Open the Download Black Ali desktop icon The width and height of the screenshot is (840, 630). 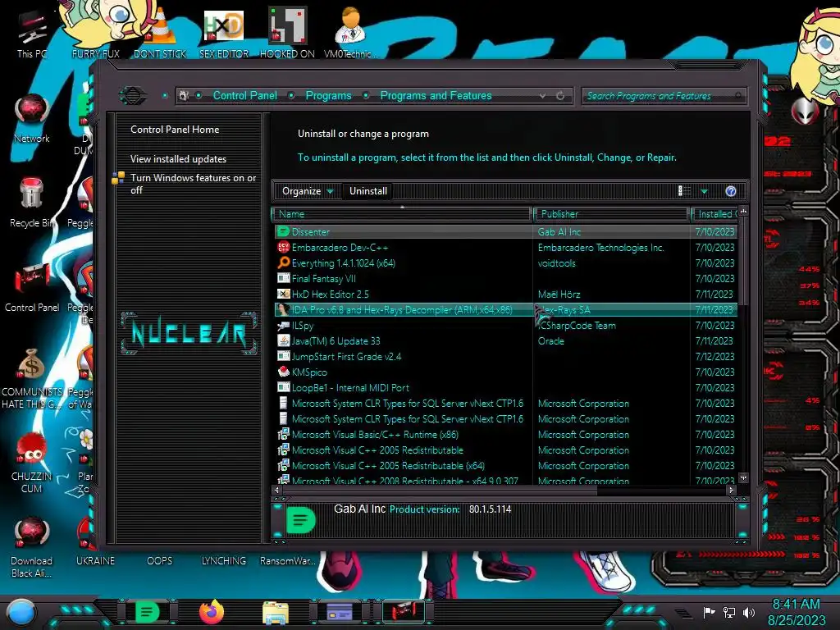pyautogui.click(x=32, y=547)
